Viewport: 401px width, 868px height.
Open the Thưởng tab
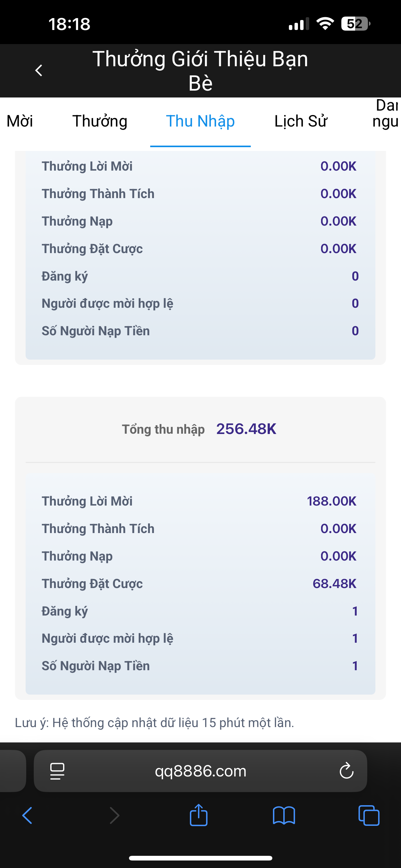[100, 121]
